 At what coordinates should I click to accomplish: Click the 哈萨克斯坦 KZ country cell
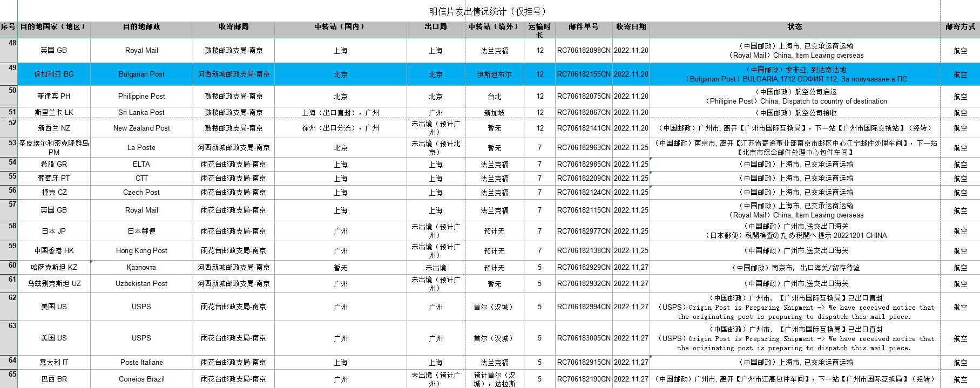[x=54, y=268]
